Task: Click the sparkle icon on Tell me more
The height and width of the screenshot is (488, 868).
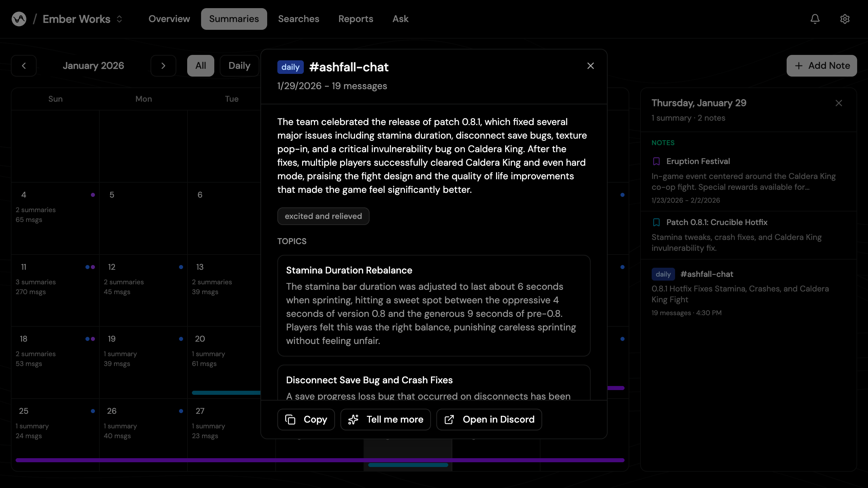Action: [x=353, y=420]
